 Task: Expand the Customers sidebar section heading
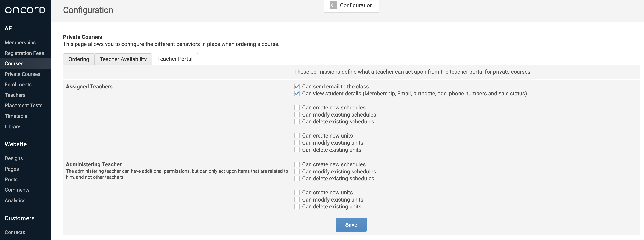tap(19, 218)
